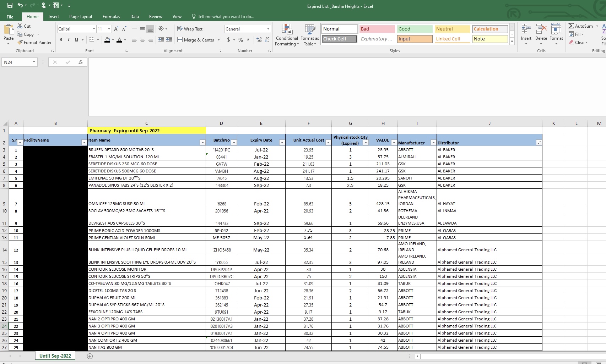606x364 pixels.
Task: Click the Increase Decimal icon
Action: coord(259,40)
